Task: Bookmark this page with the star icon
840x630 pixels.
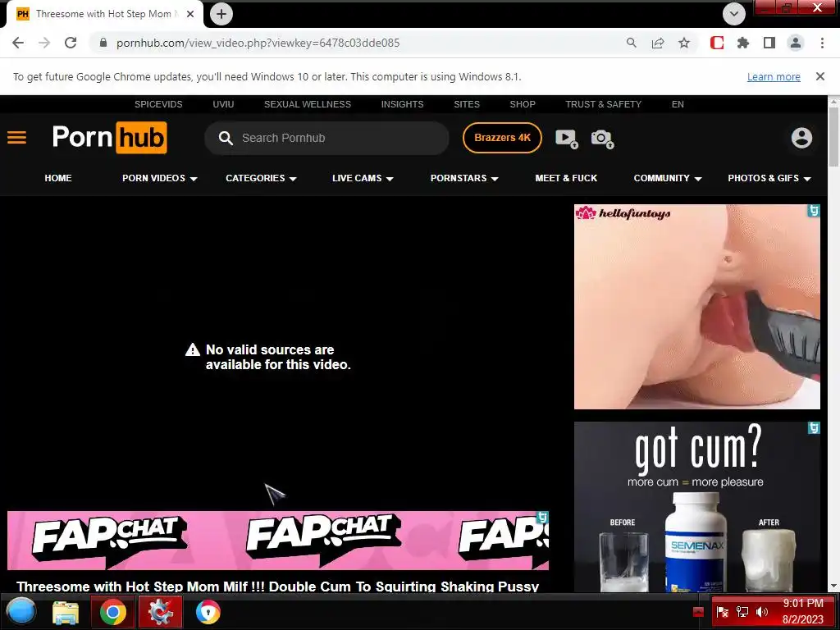Action: coord(684,43)
